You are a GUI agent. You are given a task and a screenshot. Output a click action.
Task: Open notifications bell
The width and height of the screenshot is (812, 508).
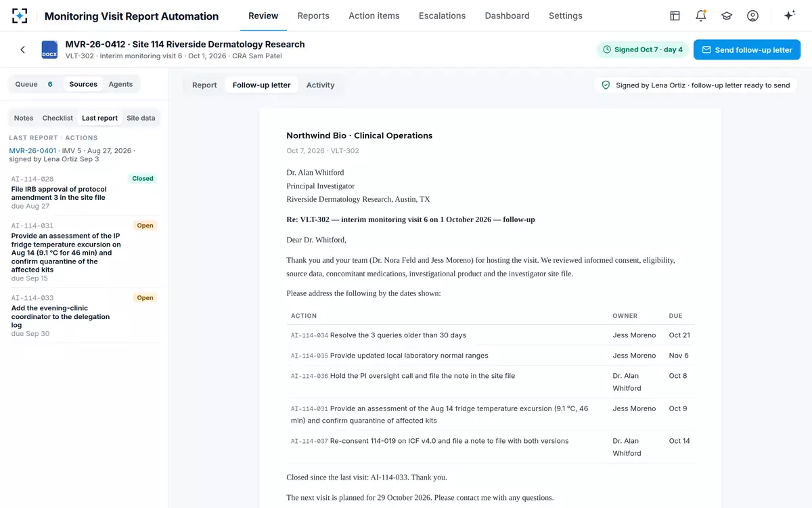701,16
